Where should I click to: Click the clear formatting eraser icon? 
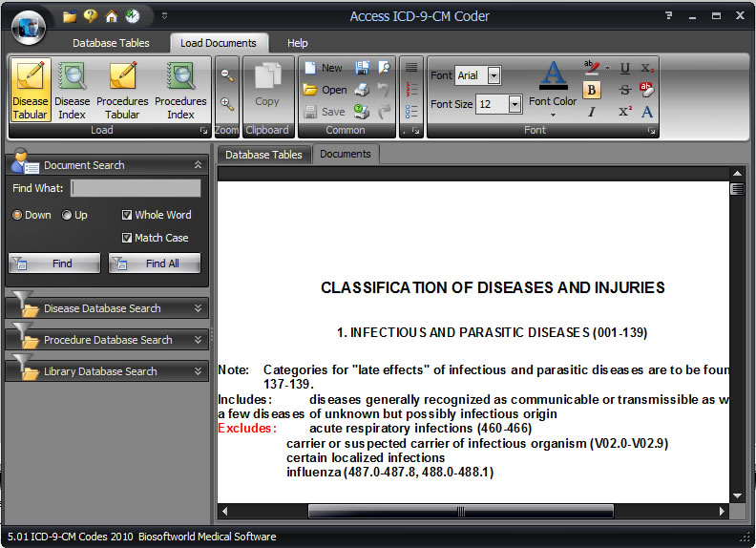pyautogui.click(x=647, y=90)
